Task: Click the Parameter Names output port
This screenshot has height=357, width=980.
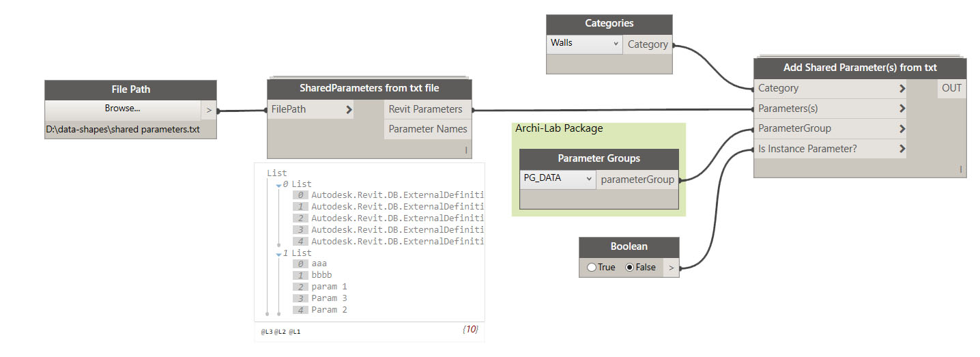Action: (x=427, y=129)
